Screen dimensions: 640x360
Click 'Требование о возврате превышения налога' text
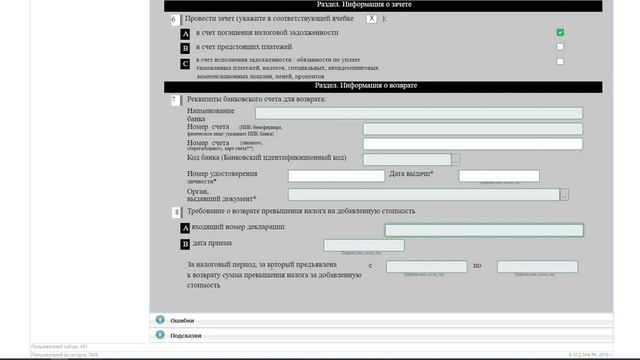point(301,211)
